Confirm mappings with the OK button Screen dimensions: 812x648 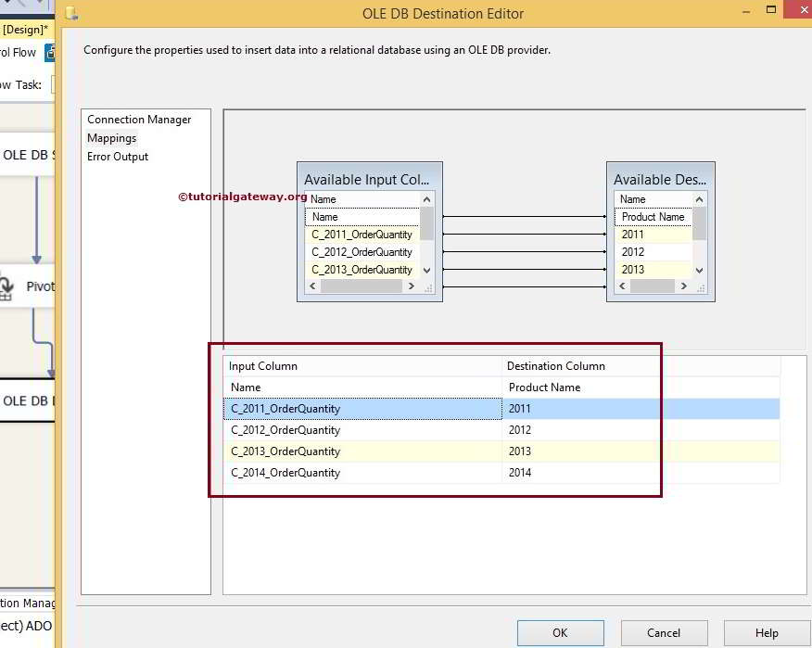coord(560,632)
